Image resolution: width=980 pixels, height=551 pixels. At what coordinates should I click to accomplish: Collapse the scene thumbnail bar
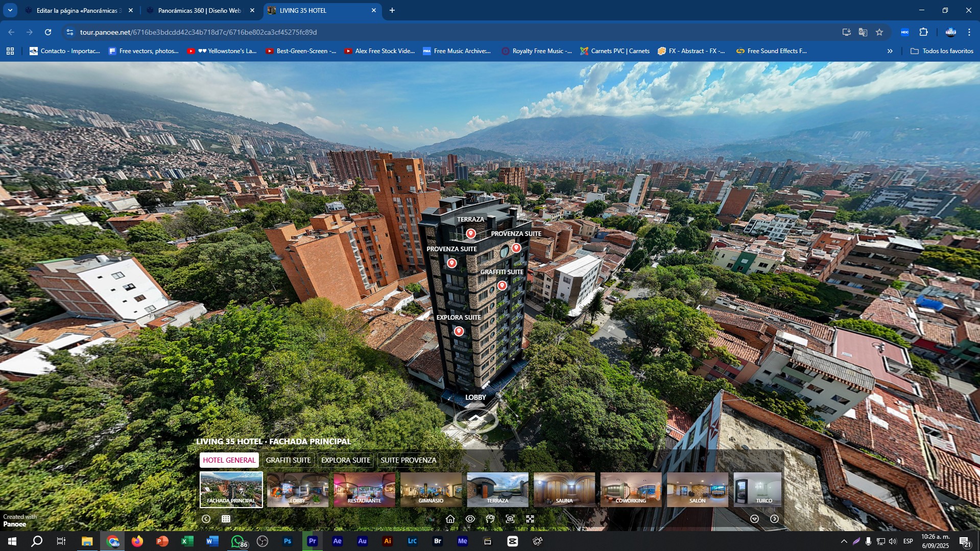click(754, 519)
